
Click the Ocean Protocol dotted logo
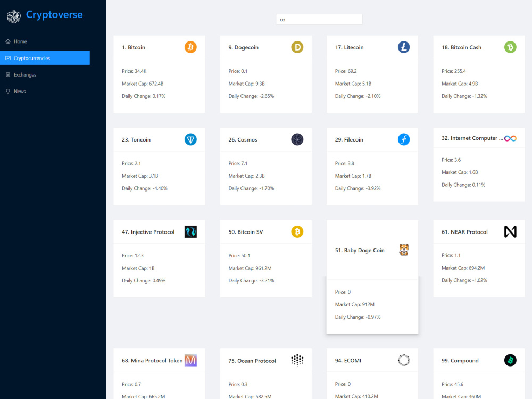(x=297, y=360)
